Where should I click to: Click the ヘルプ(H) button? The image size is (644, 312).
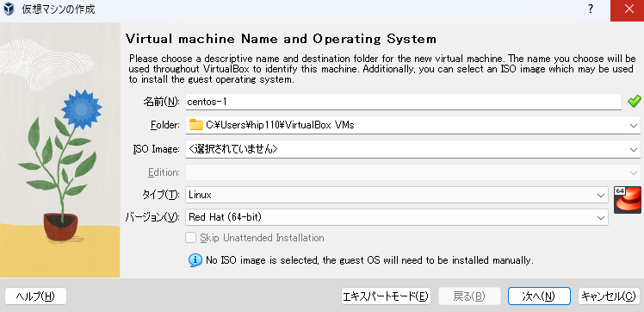35,296
